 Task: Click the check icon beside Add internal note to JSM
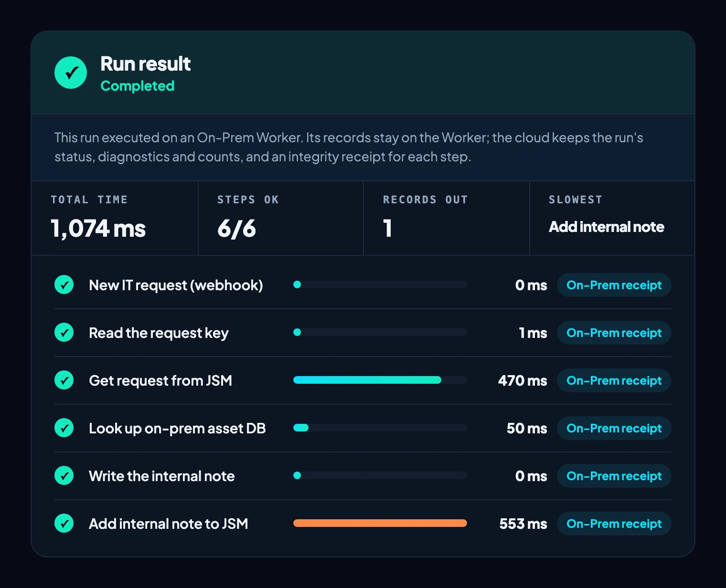[64, 524]
